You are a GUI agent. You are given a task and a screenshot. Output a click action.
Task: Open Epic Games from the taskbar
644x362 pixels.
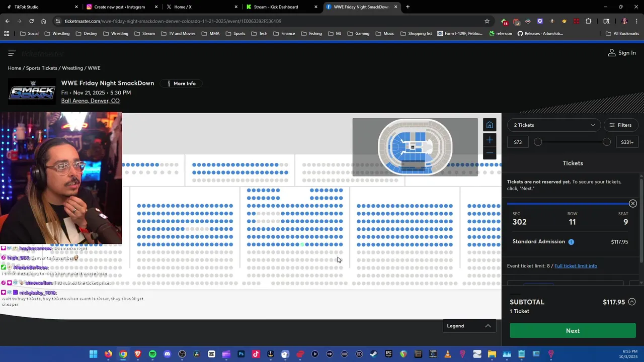(x=388, y=354)
